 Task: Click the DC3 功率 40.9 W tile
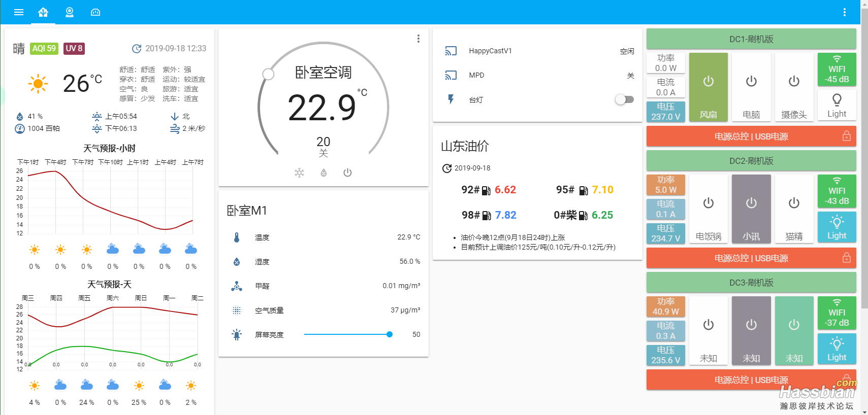[x=666, y=306]
